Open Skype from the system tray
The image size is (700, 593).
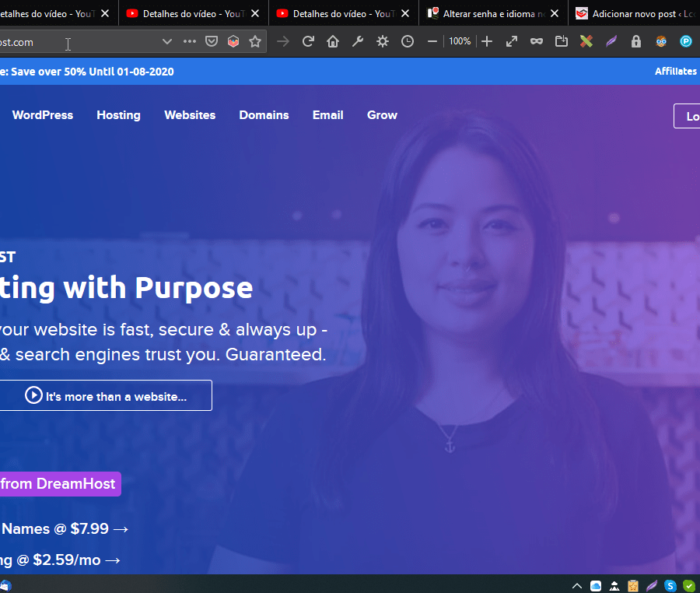[x=670, y=585]
